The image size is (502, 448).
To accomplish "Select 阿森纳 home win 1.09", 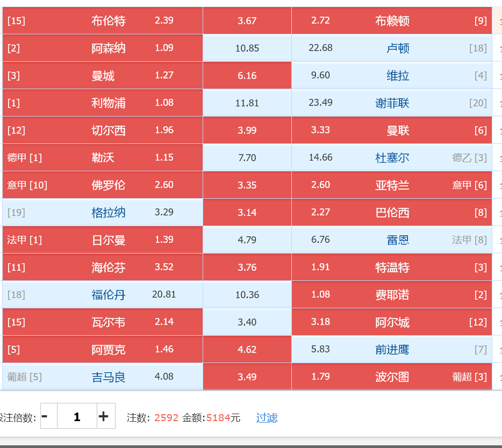I will point(103,48).
